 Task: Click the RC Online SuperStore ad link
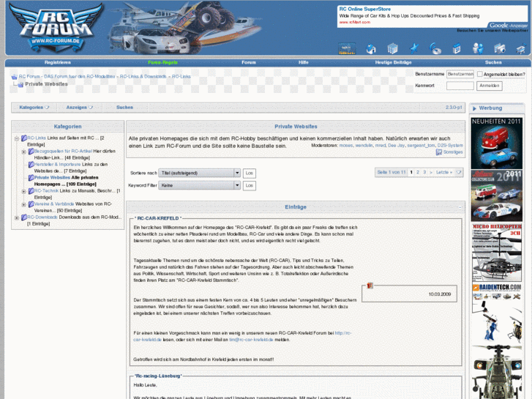(364, 10)
